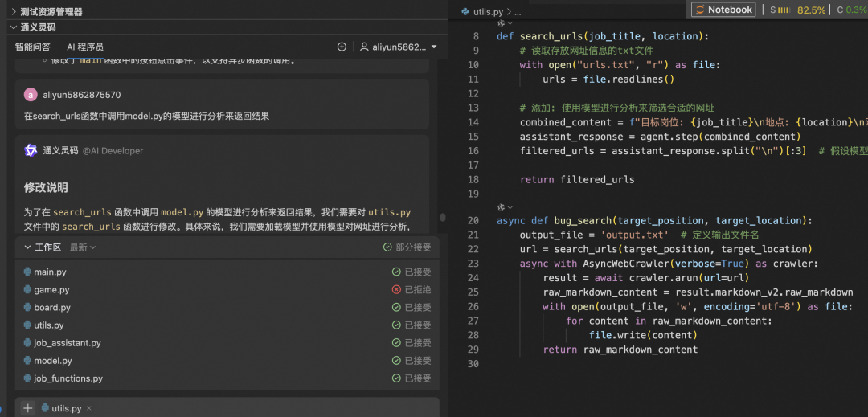This screenshot has height=417, width=868.
Task: Click aliyun5862875570 username in chat
Action: pyautogui.click(x=81, y=95)
